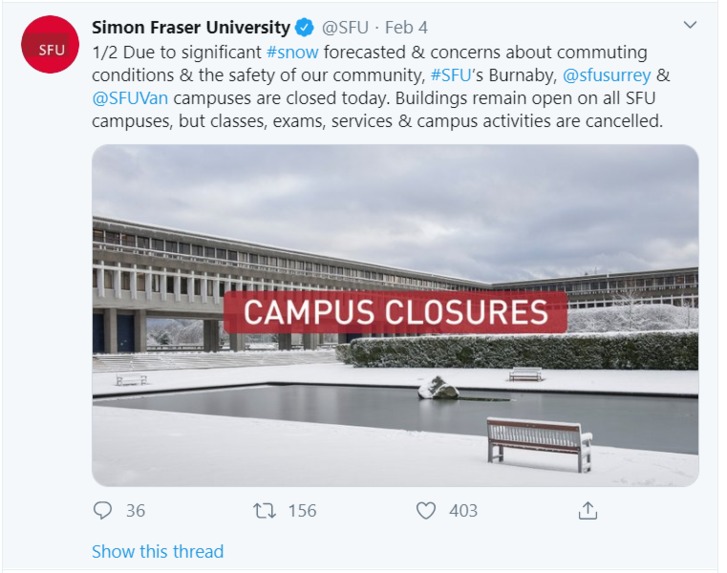Click the retweet arrows icon
The width and height of the screenshot is (727, 573).
tap(264, 511)
